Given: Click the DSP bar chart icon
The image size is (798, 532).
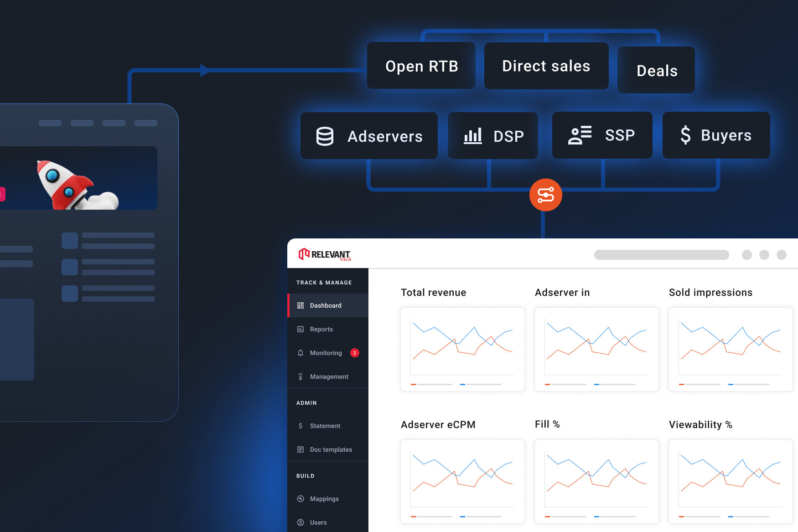Looking at the screenshot, I should click(473, 136).
